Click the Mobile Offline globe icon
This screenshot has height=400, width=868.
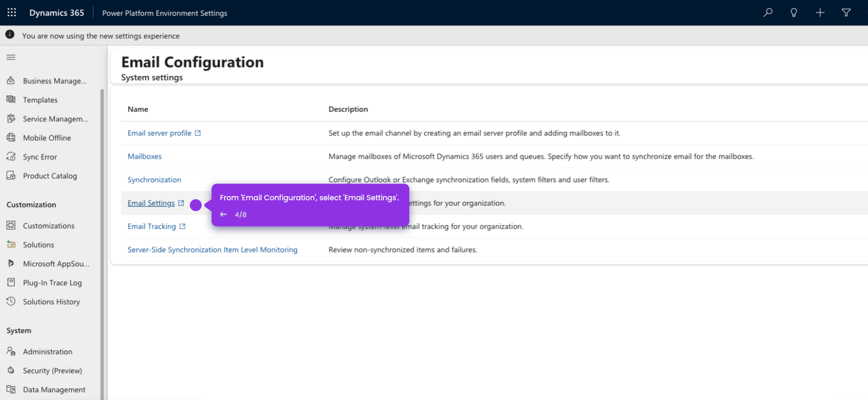tap(11, 138)
